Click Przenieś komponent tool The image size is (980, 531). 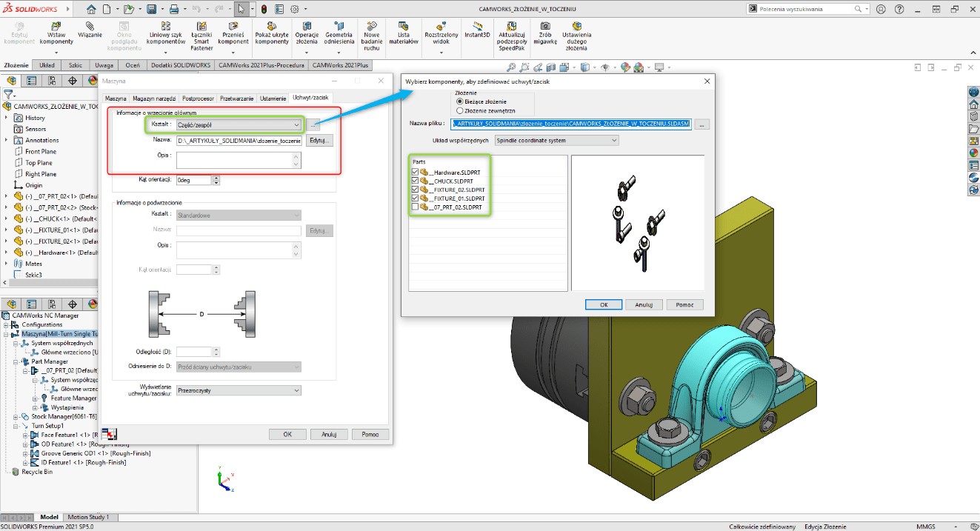point(233,35)
